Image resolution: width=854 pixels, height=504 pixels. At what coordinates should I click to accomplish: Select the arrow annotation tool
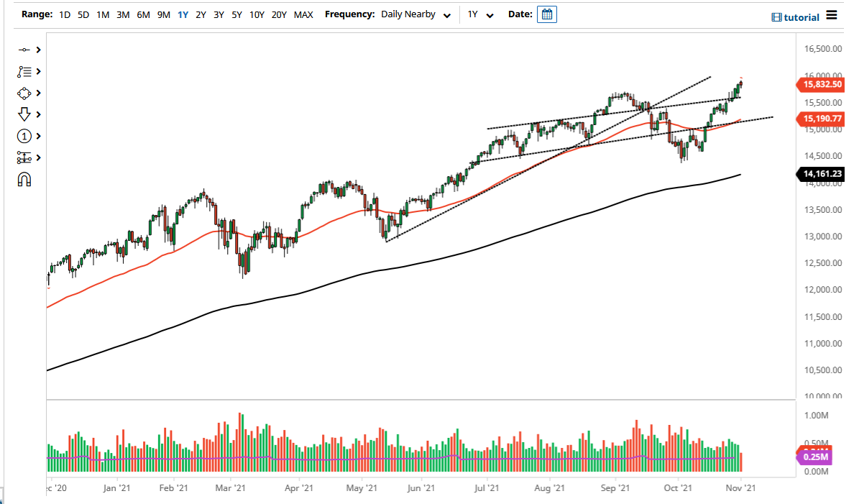pos(24,114)
